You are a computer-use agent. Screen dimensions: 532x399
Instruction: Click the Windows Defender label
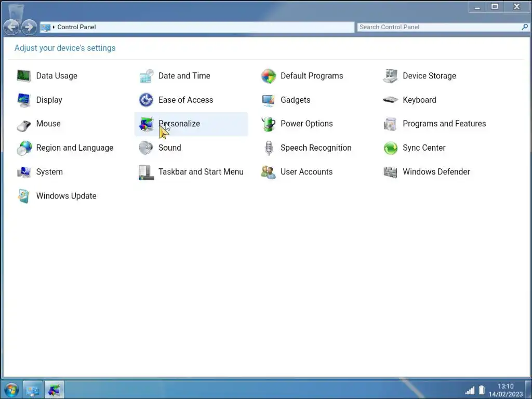(436, 172)
